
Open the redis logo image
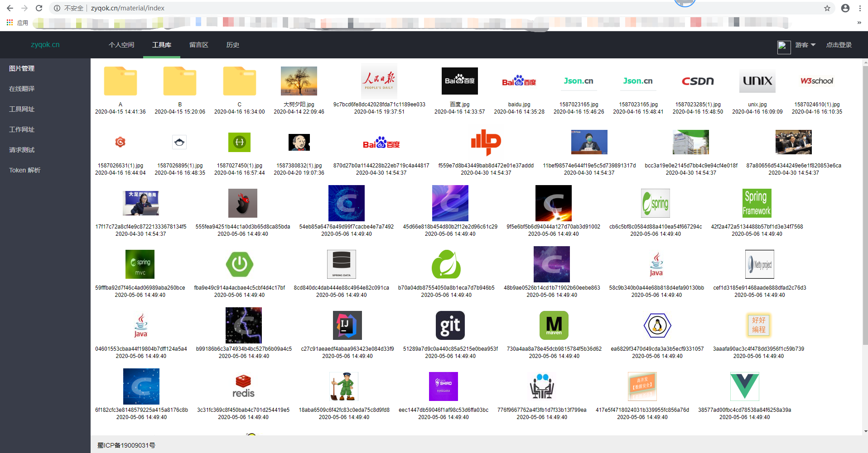click(243, 386)
